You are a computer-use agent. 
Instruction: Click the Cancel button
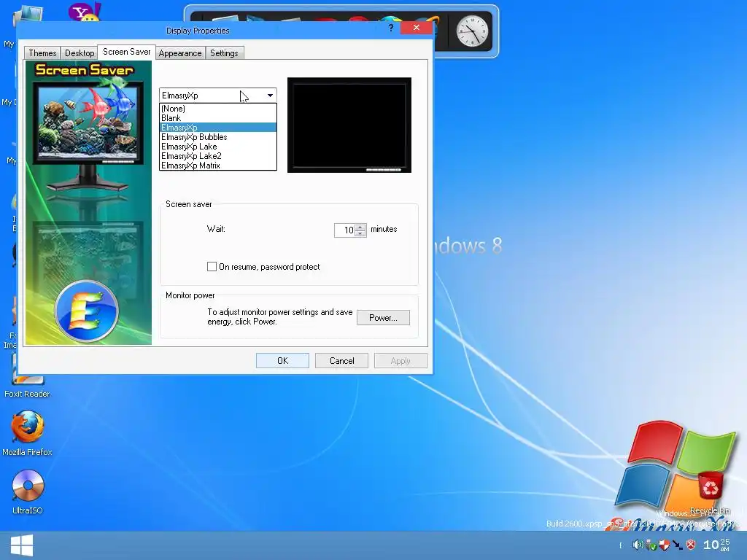tap(341, 360)
